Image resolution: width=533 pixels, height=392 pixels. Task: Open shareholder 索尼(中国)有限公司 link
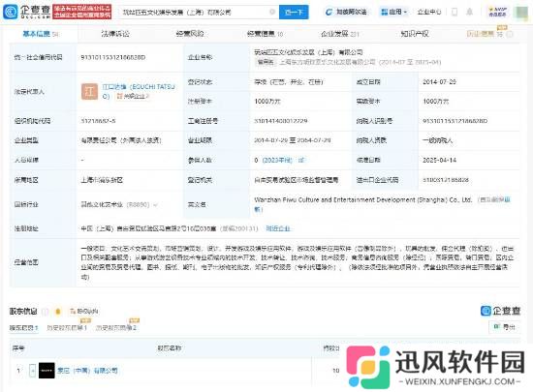pos(87,371)
